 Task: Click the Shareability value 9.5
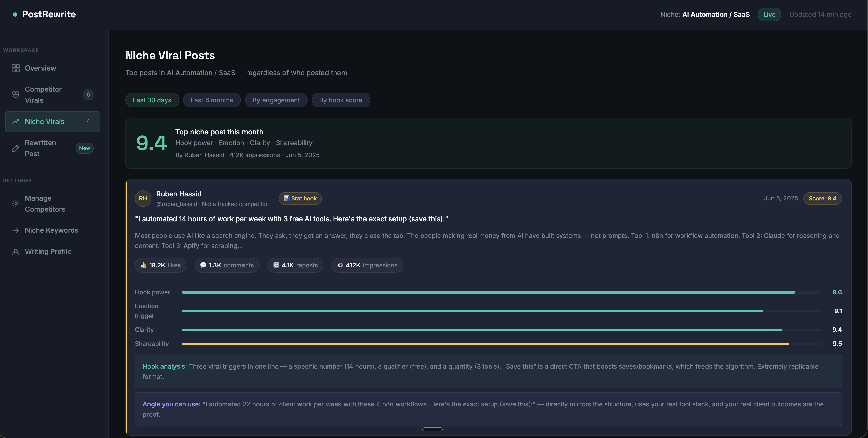click(x=837, y=344)
